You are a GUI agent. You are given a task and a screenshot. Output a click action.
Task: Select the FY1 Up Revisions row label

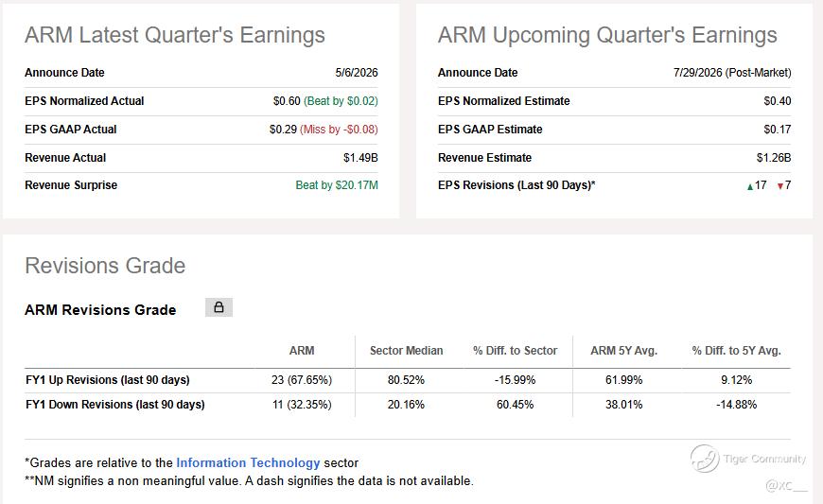click(x=108, y=380)
